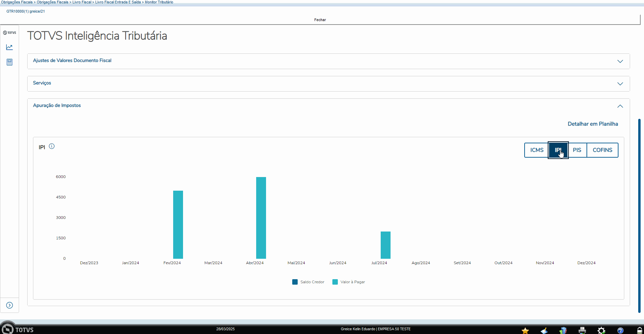The width and height of the screenshot is (644, 334).
Task: Toggle Valor à Pagar legend swatch
Action: tap(335, 282)
